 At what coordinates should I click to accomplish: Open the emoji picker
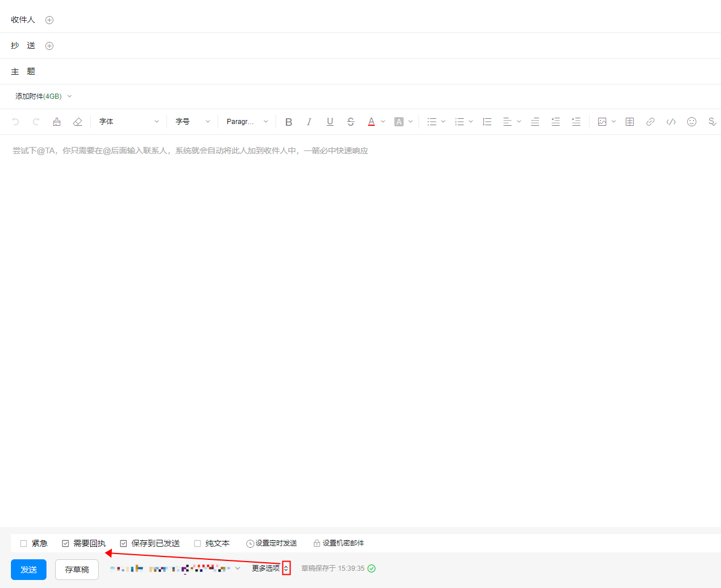pos(692,122)
